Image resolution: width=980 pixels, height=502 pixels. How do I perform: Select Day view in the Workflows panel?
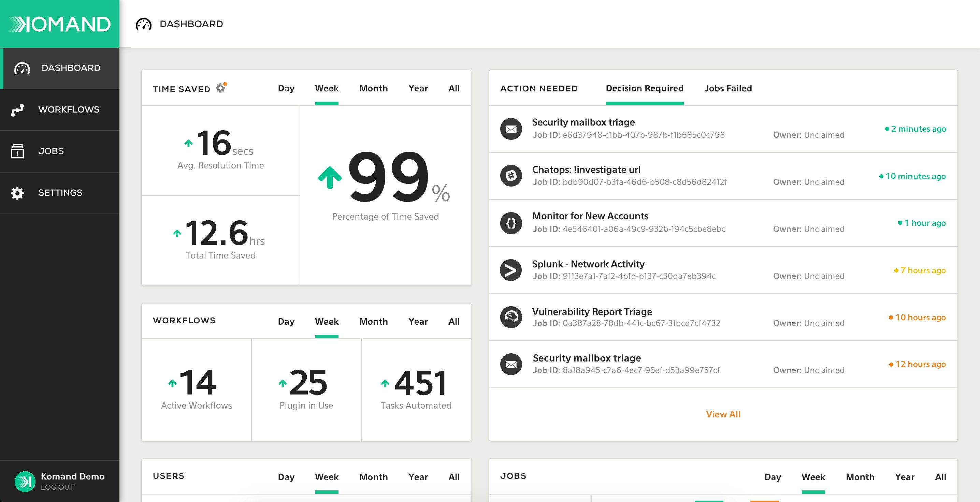[286, 321]
